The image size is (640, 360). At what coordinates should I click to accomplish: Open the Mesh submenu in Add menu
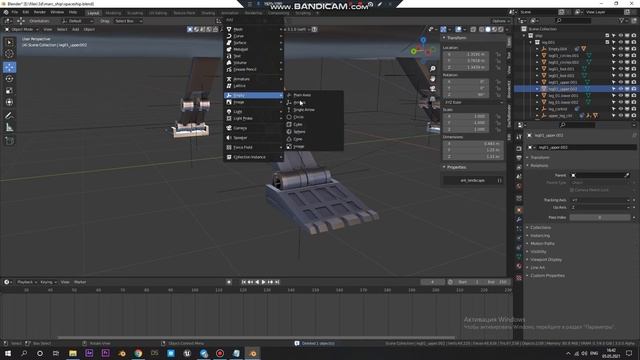tap(253, 29)
